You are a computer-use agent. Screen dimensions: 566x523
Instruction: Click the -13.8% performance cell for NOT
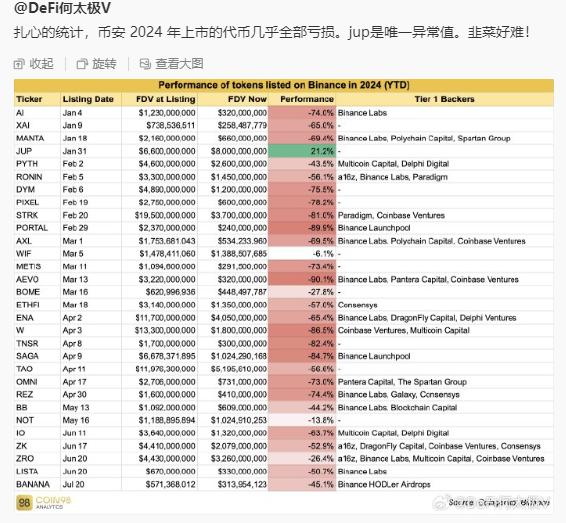[302, 420]
